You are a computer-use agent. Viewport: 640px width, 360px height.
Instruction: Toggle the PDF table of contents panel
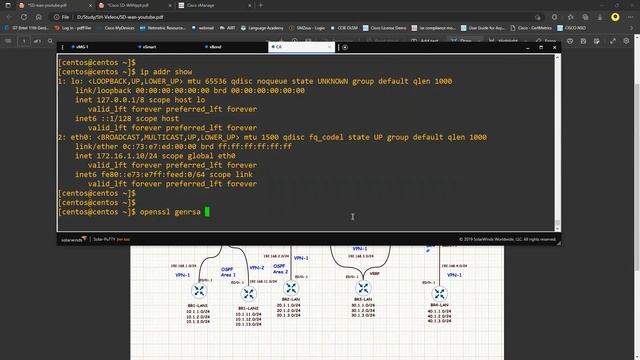tap(8, 41)
